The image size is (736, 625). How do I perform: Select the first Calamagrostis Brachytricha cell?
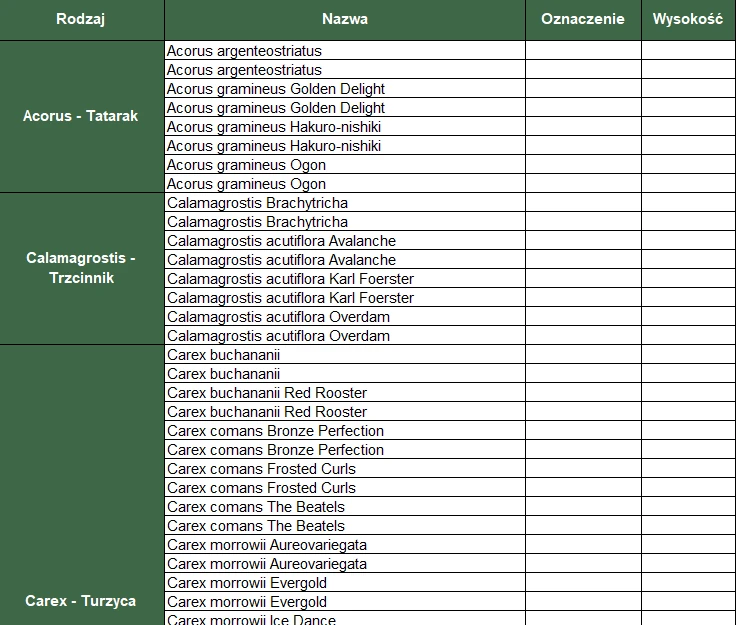click(345, 202)
